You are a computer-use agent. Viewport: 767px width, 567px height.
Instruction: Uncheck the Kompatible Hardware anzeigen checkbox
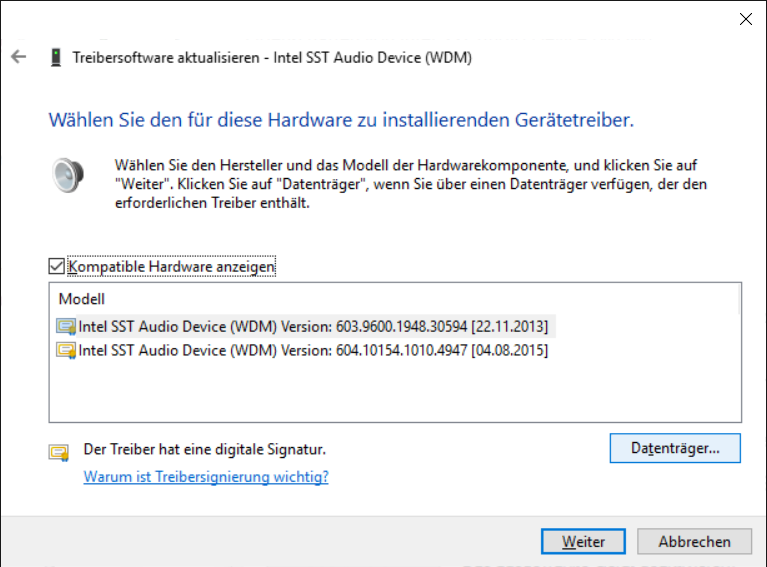56,267
